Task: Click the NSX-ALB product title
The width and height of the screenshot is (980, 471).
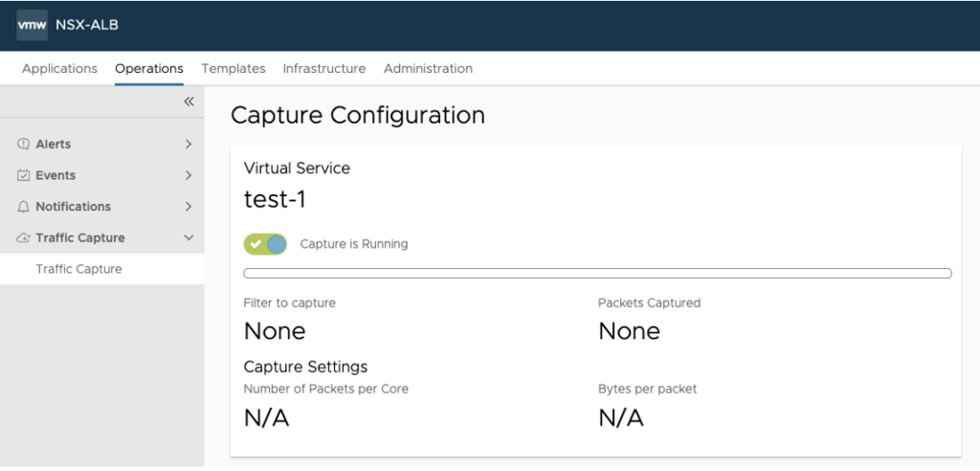Action: pyautogui.click(x=88, y=25)
